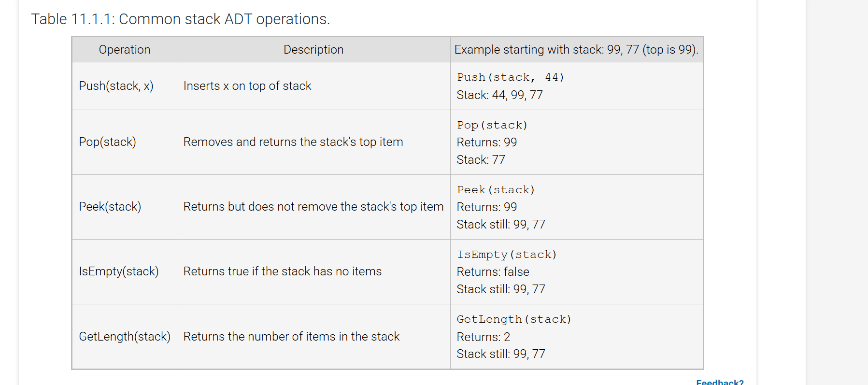The width and height of the screenshot is (868, 385).
Task: Select the Operation column header
Action: pyautogui.click(x=125, y=50)
